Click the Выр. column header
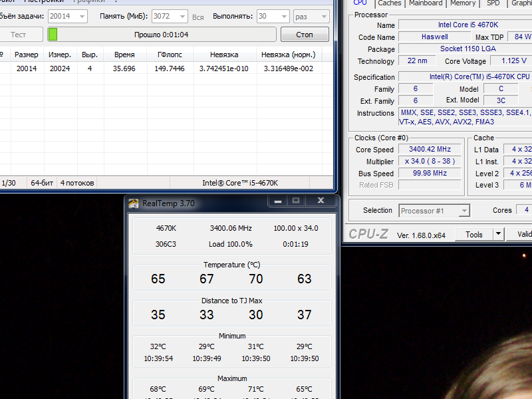 click(x=90, y=55)
